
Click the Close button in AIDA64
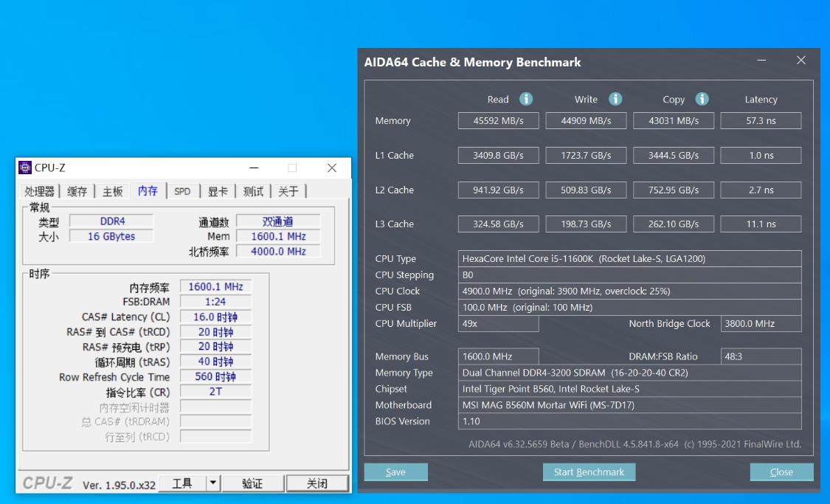pos(781,472)
